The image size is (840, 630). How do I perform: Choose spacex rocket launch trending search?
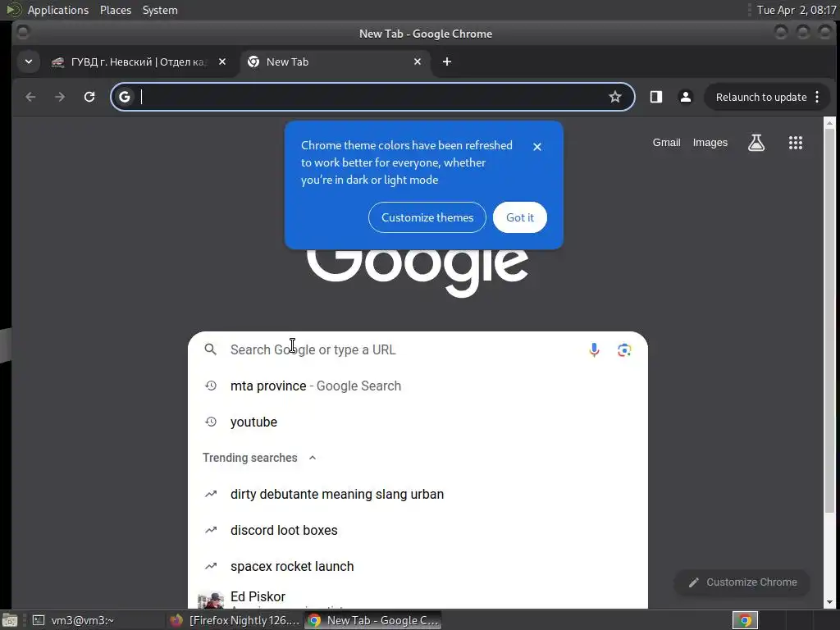418,566
